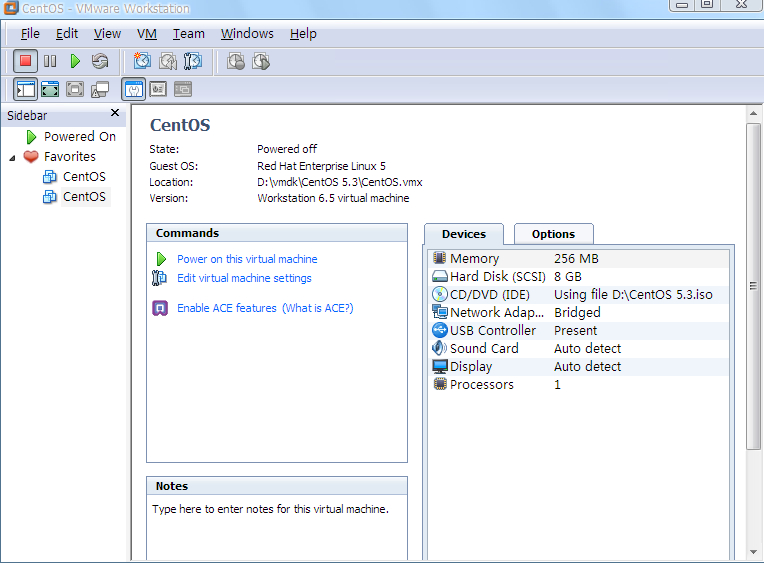Click Power on this virtual machine link

click(x=247, y=259)
